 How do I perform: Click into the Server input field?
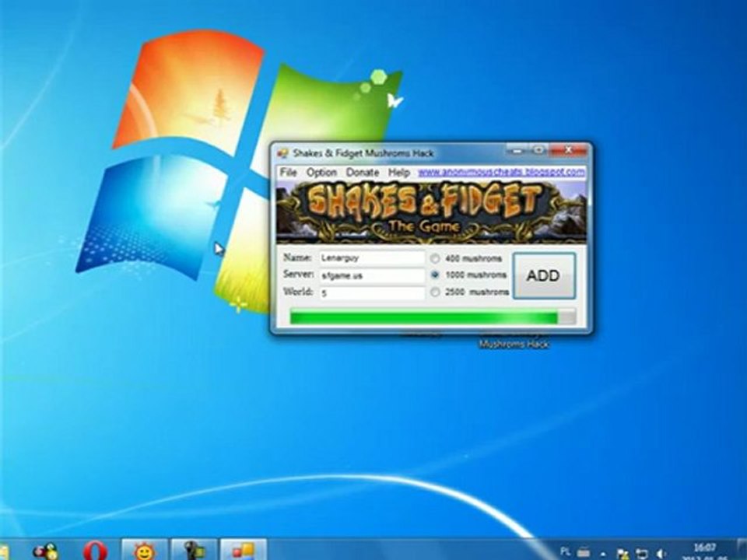point(372,275)
